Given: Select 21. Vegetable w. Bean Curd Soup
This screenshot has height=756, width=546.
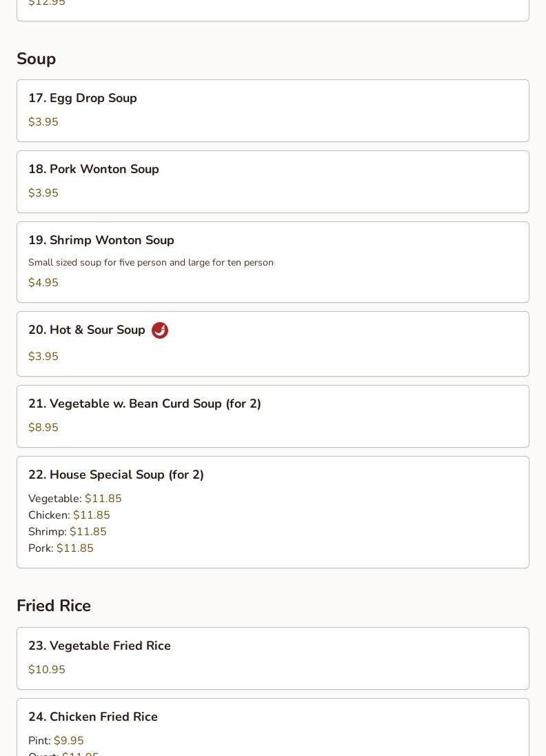Looking at the screenshot, I should click(x=273, y=416).
